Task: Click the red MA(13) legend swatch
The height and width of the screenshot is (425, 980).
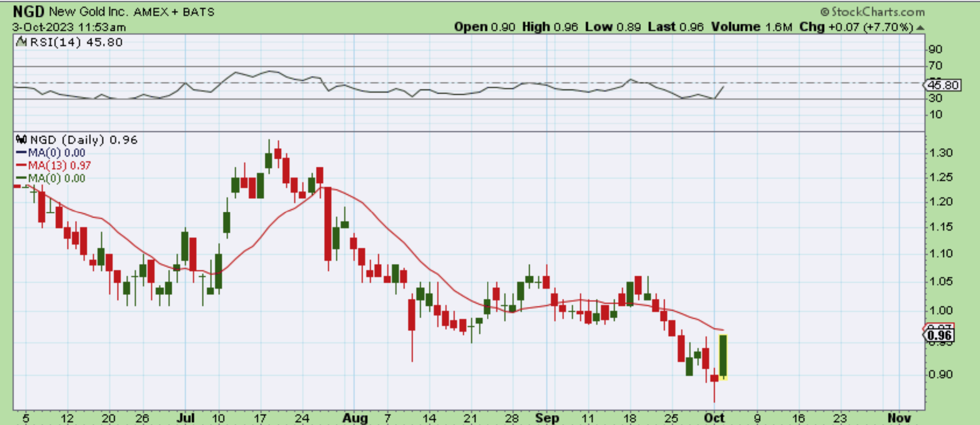Action: [x=21, y=166]
